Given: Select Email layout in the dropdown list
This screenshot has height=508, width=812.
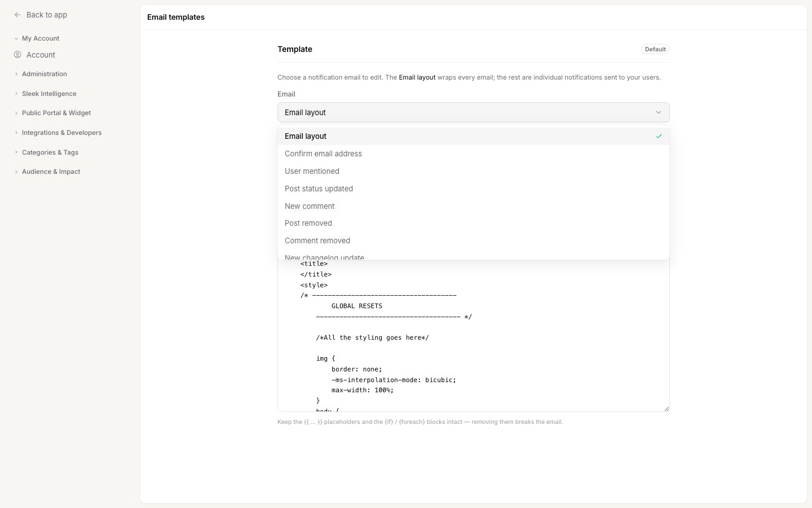Looking at the screenshot, I should point(474,136).
